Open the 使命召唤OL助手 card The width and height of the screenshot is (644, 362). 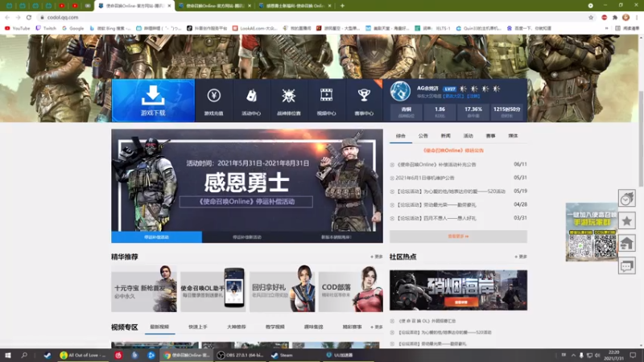(x=213, y=289)
